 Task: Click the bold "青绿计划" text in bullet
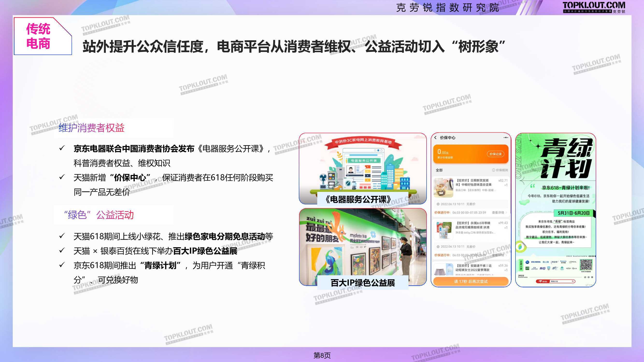[x=160, y=265]
